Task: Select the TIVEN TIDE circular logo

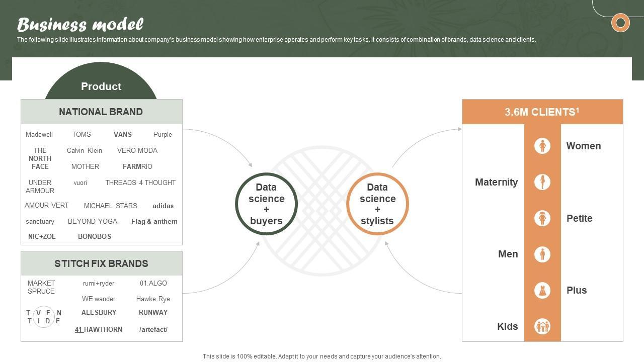Action: coord(44,317)
